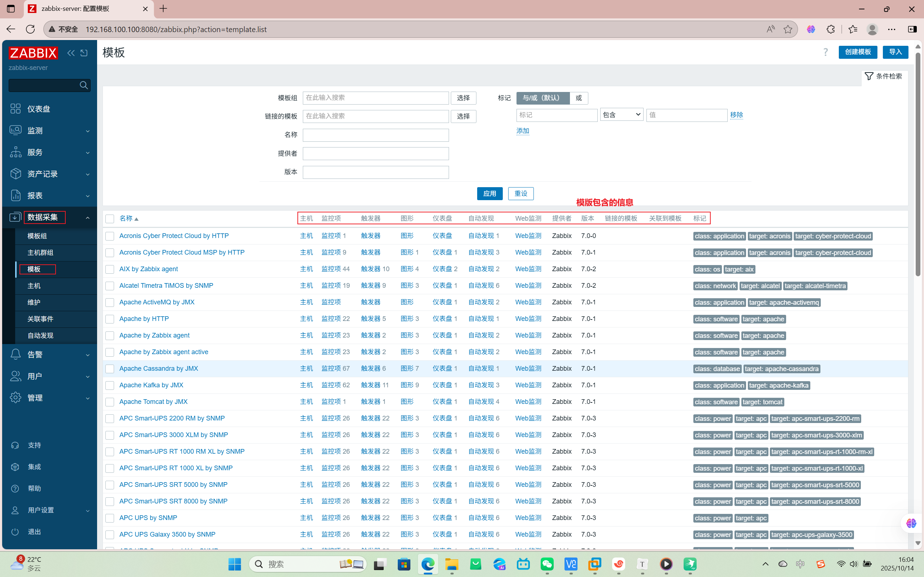Click the help question mark icon
This screenshot has width=924, height=577.
click(x=825, y=52)
